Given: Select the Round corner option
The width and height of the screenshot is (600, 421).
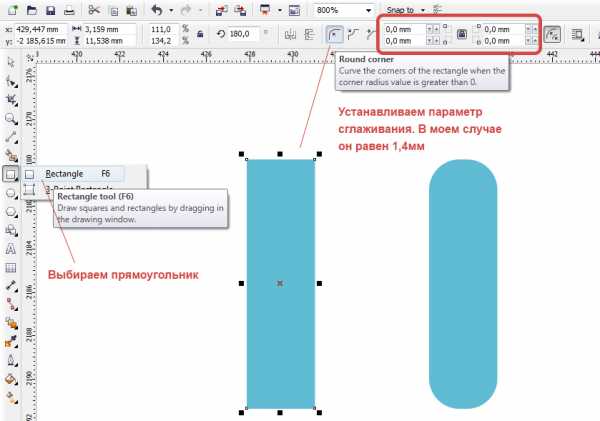Looking at the screenshot, I should pos(334,34).
